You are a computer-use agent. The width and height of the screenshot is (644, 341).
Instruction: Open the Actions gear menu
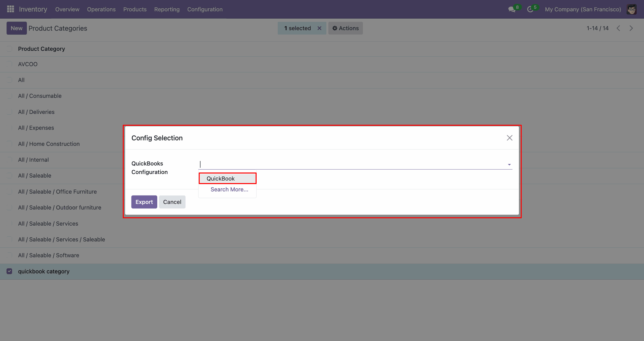(345, 28)
